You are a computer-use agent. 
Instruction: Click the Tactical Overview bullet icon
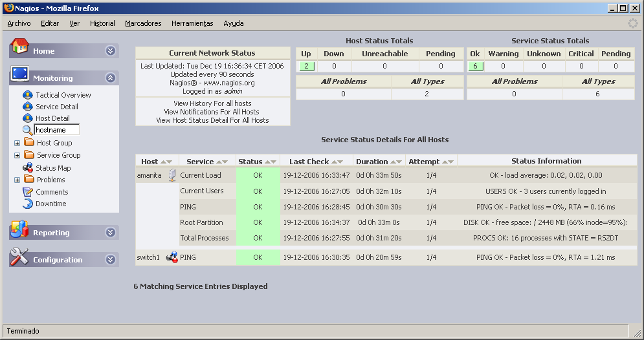click(28, 95)
